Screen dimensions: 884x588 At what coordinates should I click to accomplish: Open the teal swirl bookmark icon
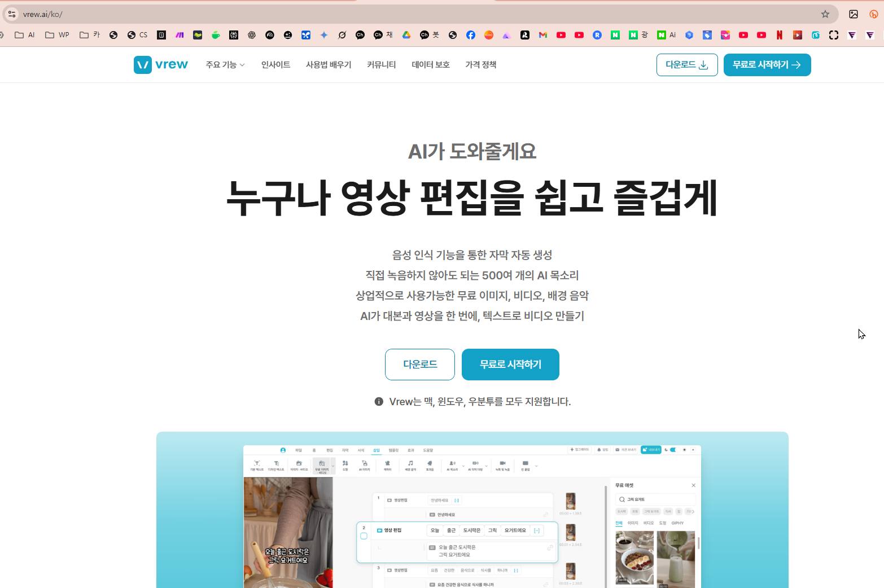(816, 35)
